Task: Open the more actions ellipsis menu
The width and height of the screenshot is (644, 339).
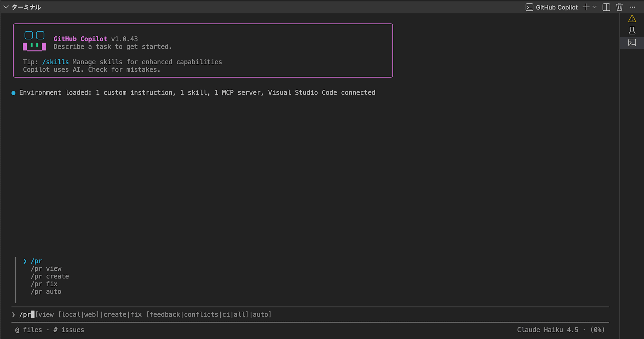Action: tap(632, 7)
